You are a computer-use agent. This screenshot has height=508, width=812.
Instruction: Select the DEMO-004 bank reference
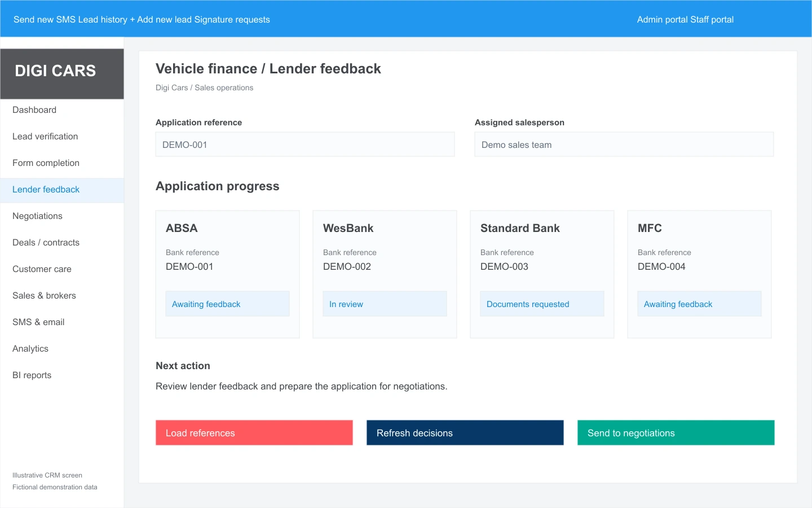(661, 266)
